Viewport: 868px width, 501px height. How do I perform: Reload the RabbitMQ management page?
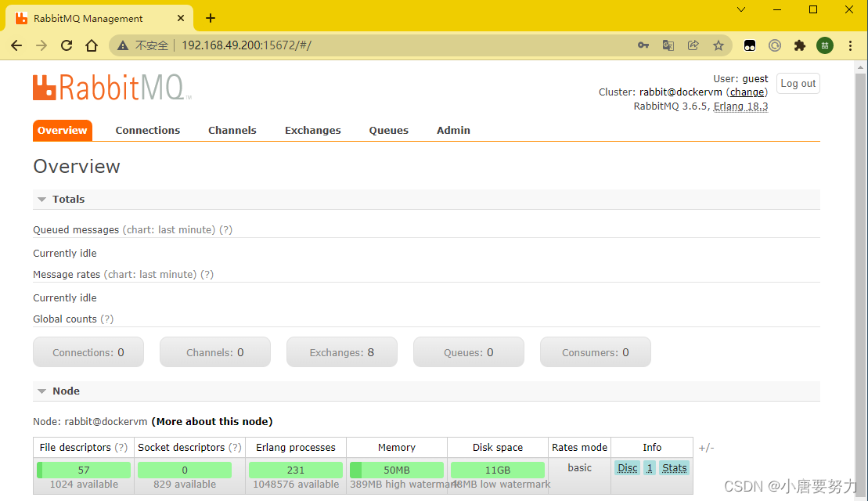point(67,45)
